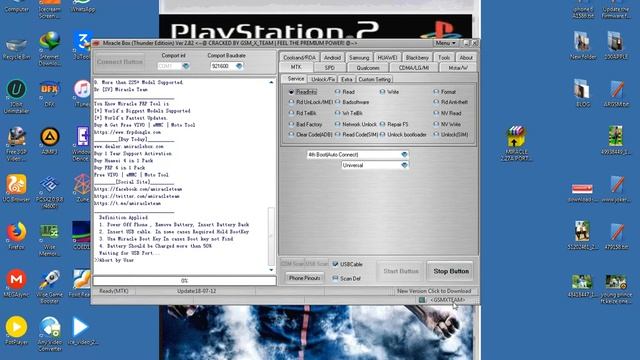Open the BLOG folder on desktop
The image size is (640, 360).
[x=583, y=93]
